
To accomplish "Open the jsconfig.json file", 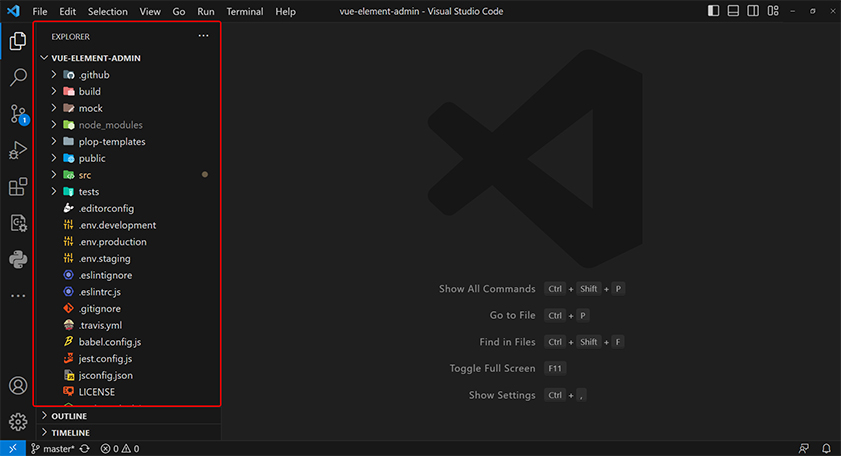I will click(x=129, y=375).
